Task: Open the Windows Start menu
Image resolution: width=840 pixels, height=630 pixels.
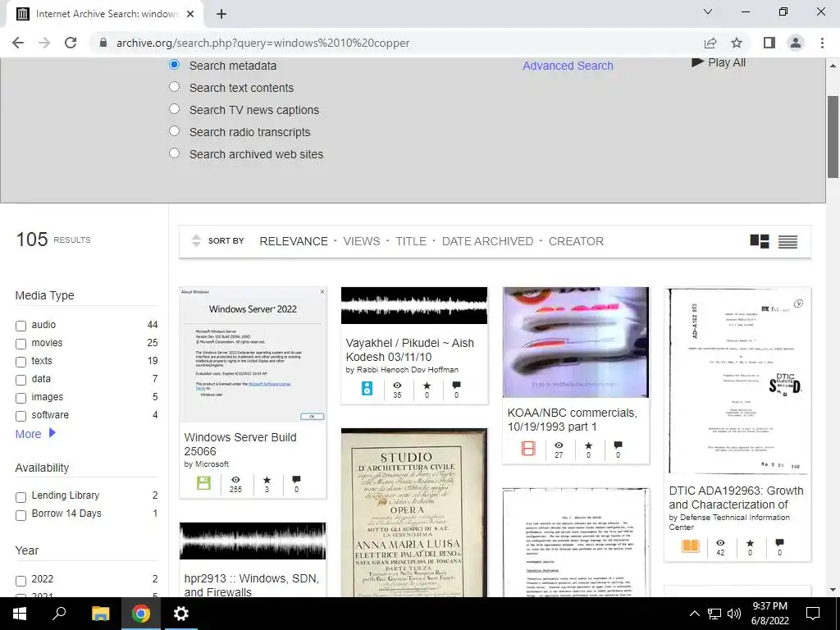Action: [x=20, y=614]
